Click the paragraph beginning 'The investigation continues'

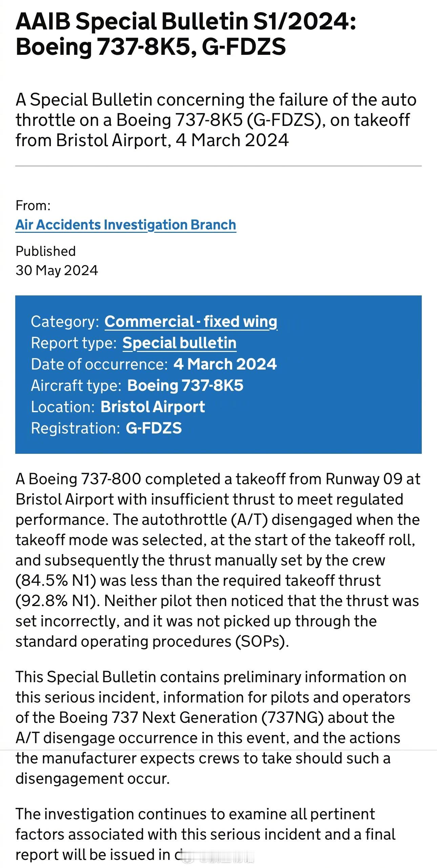tap(205, 834)
